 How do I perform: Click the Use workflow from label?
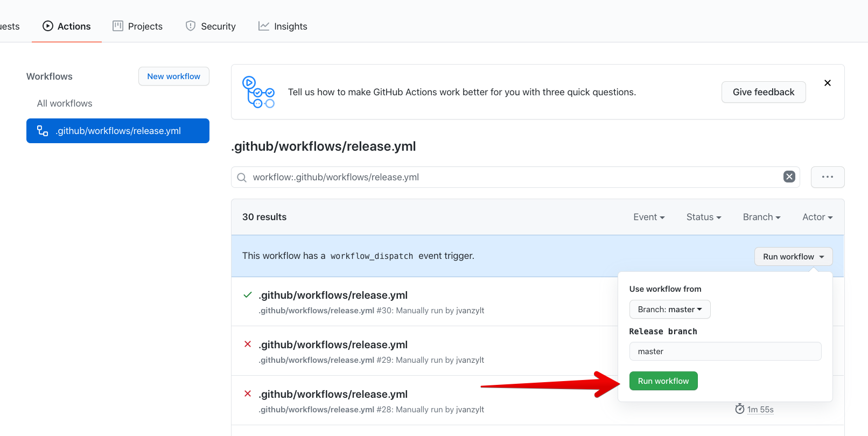(x=666, y=289)
